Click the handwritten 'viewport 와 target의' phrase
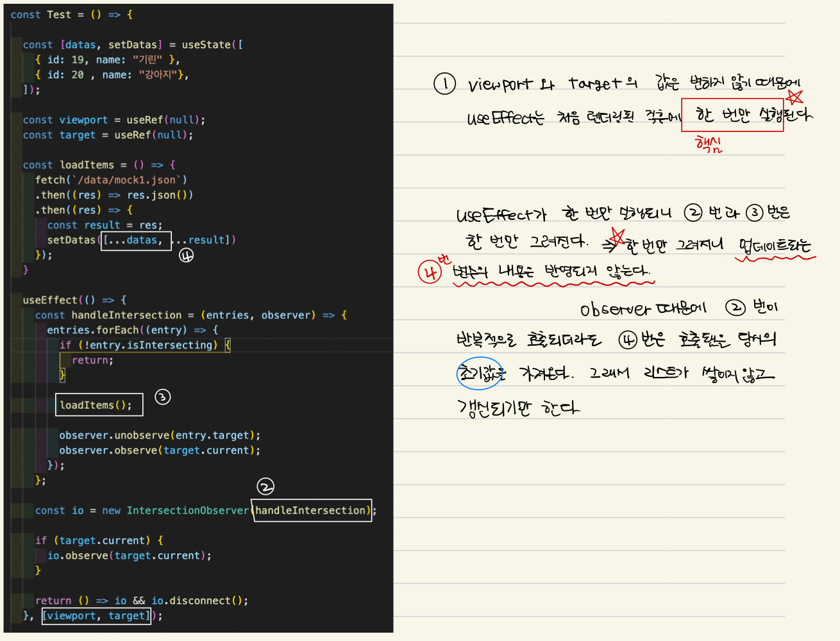The image size is (840, 641). tap(553, 84)
